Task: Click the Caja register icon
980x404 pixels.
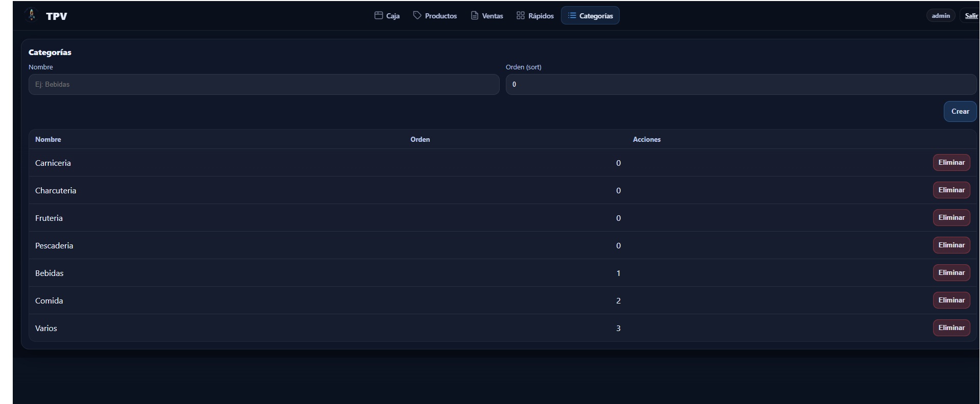Action: coord(378,15)
